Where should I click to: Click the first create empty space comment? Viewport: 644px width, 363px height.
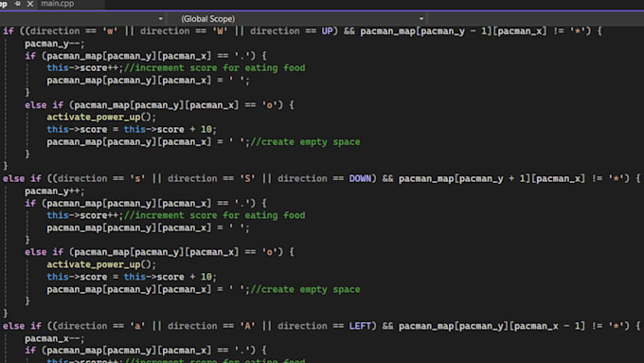tap(305, 142)
